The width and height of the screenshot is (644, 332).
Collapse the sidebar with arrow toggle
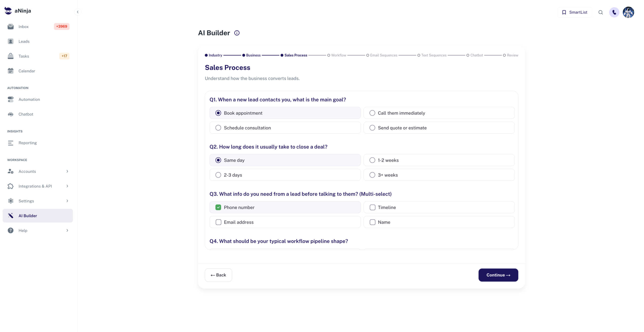pyautogui.click(x=78, y=12)
